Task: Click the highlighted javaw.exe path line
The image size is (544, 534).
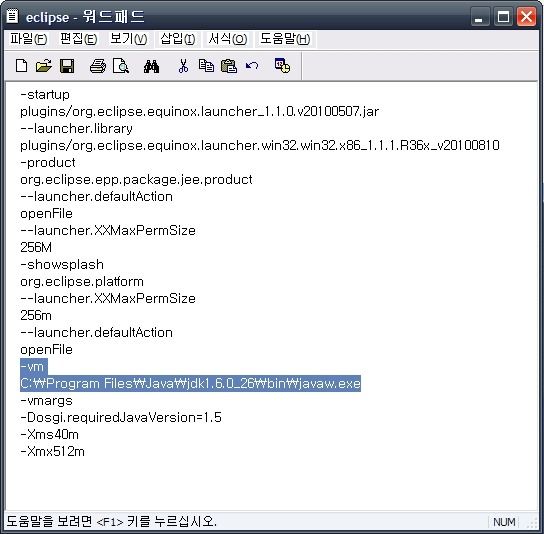Action: (x=190, y=383)
